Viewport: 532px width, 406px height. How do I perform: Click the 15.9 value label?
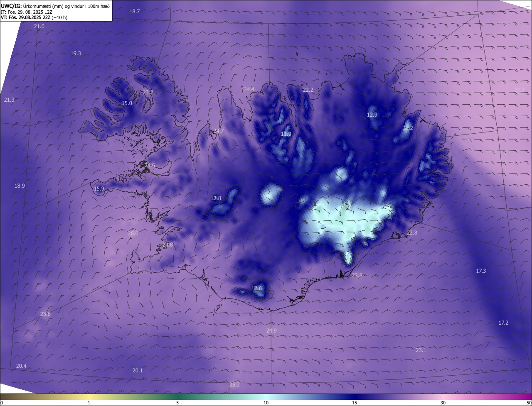point(99,189)
